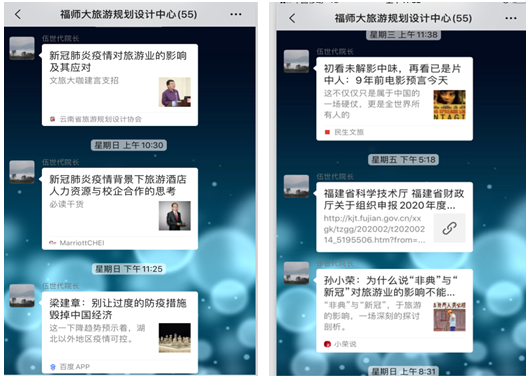Tap 云南省旅游规划设计协会 source label
This screenshot has height=376, width=526.
[x=101, y=119]
